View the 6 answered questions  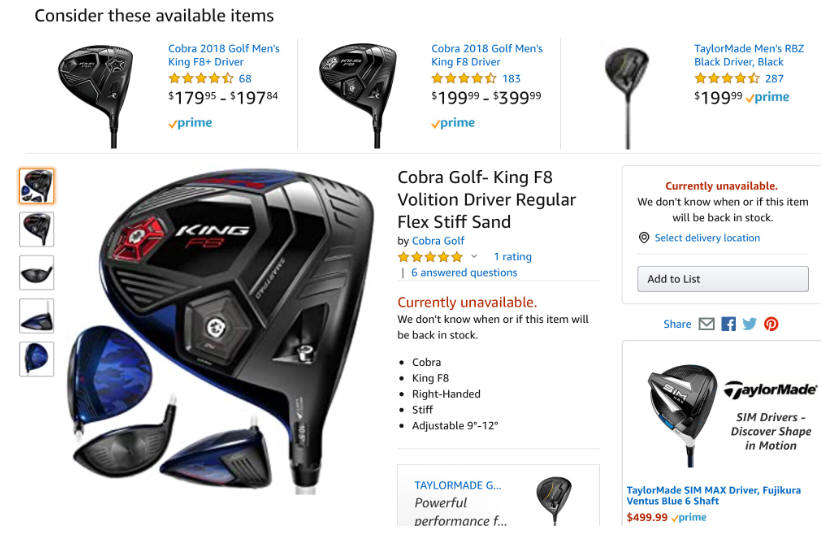pos(464,273)
